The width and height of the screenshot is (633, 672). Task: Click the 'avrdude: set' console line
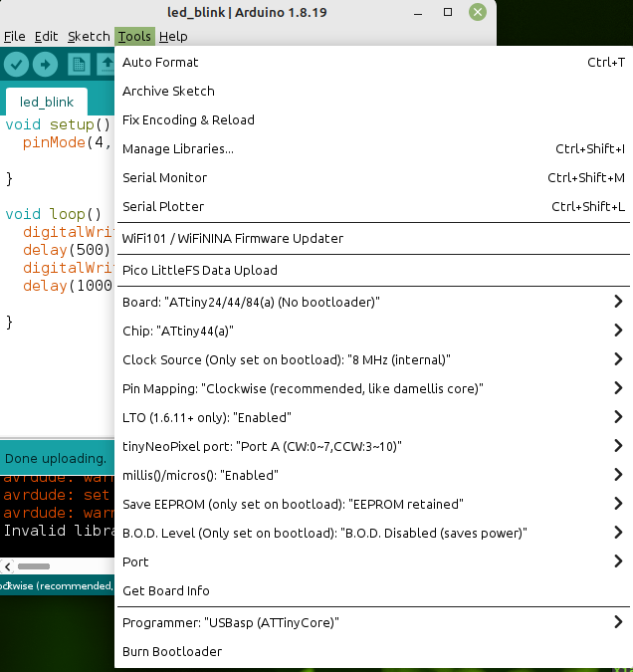56,495
